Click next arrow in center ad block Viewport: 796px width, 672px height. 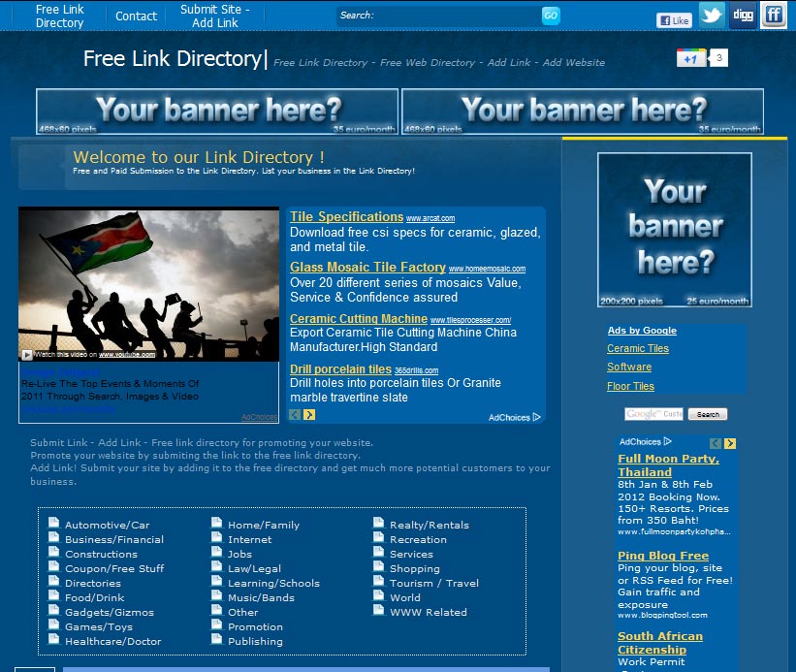coord(309,415)
